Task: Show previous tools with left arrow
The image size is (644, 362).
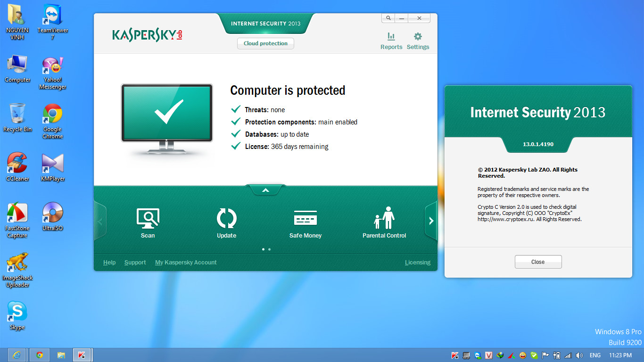Action: (100, 221)
